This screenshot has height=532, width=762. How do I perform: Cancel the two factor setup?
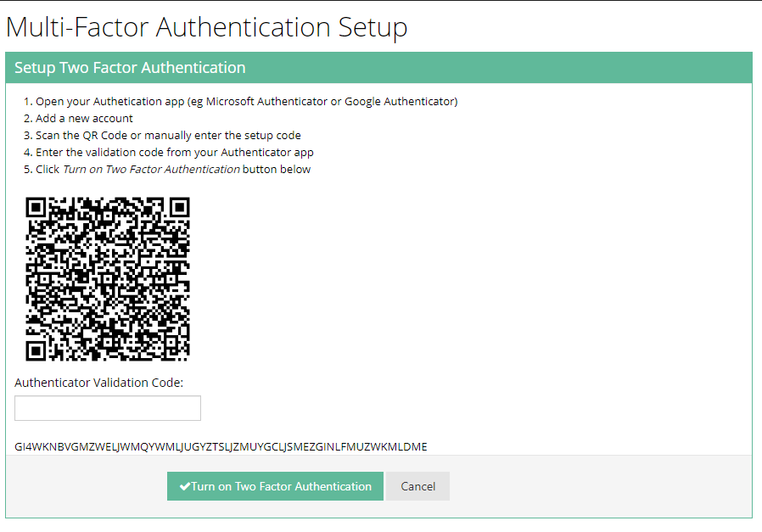click(418, 486)
